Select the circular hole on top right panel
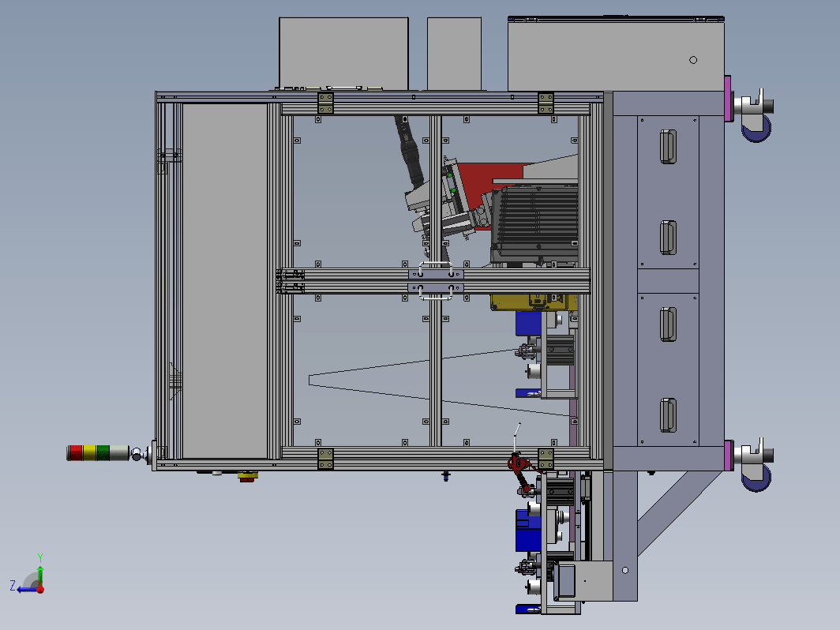Screen dimensions: 840x630 point(693,60)
